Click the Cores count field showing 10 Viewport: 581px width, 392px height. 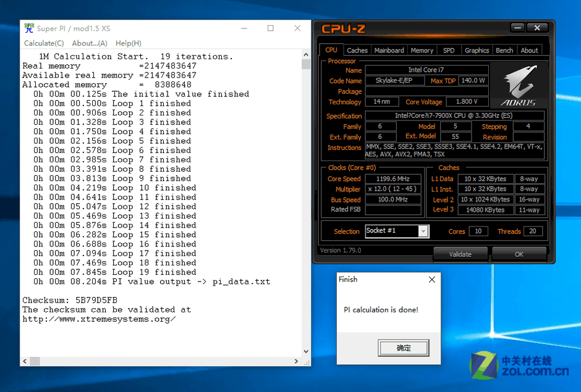coord(478,231)
